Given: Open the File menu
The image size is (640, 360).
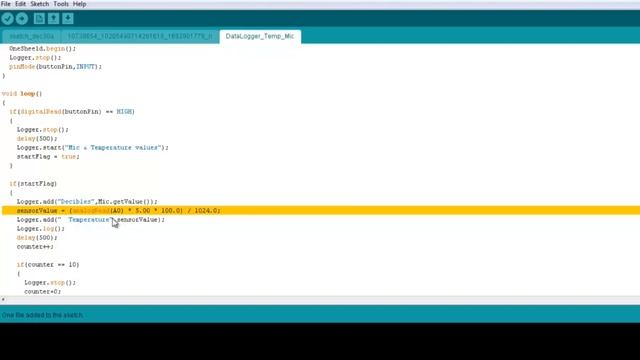Looking at the screenshot, I should tap(6, 4).
